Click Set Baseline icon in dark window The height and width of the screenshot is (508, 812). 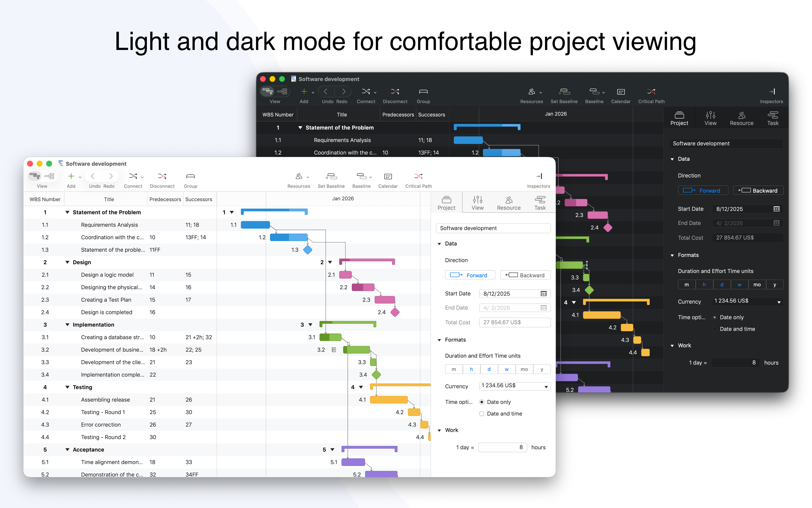(x=564, y=91)
